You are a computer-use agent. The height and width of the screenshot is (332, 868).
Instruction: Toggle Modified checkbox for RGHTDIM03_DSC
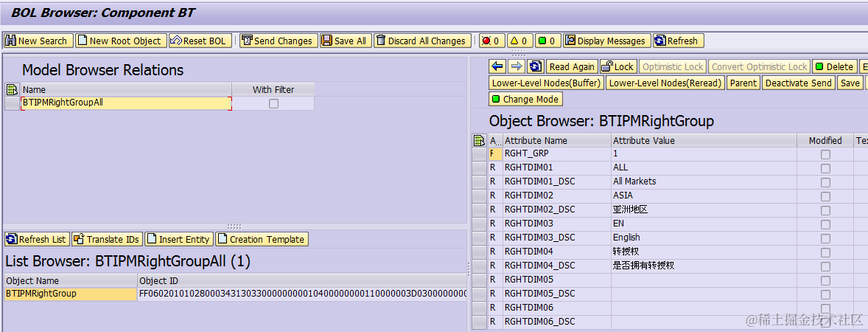tap(825, 239)
